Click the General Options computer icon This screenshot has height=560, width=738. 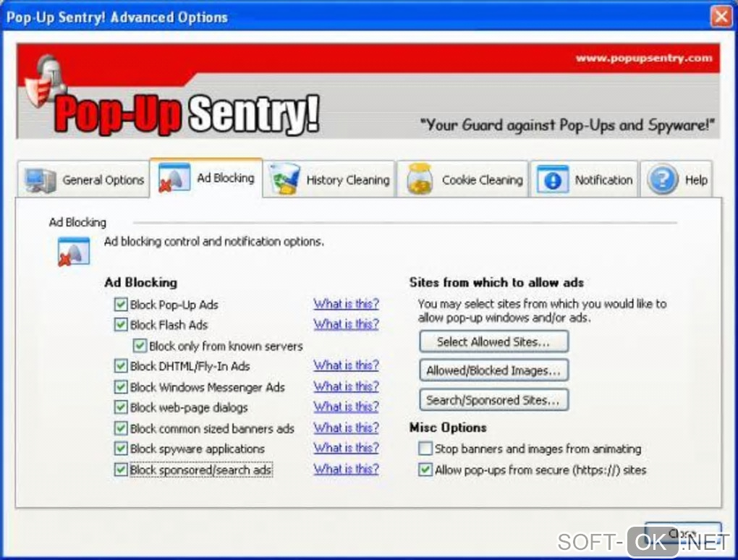point(41,179)
